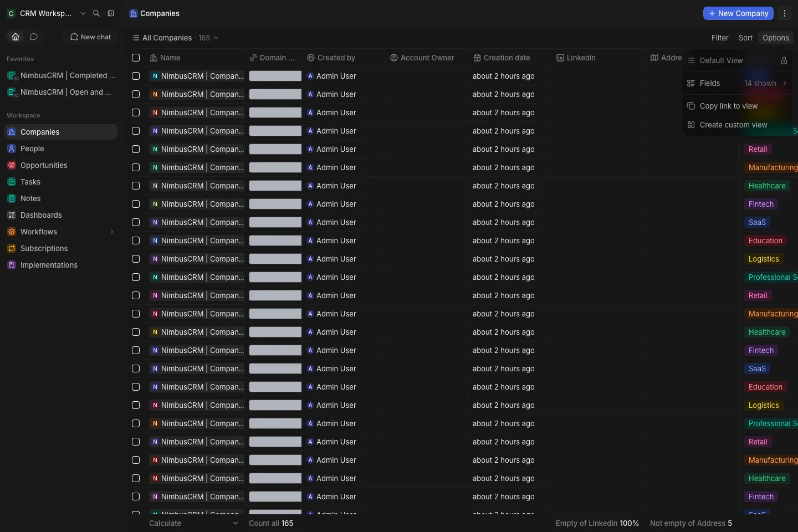Collapse the sidebar panel icon
The width and height of the screenshot is (798, 532).
click(111, 13)
